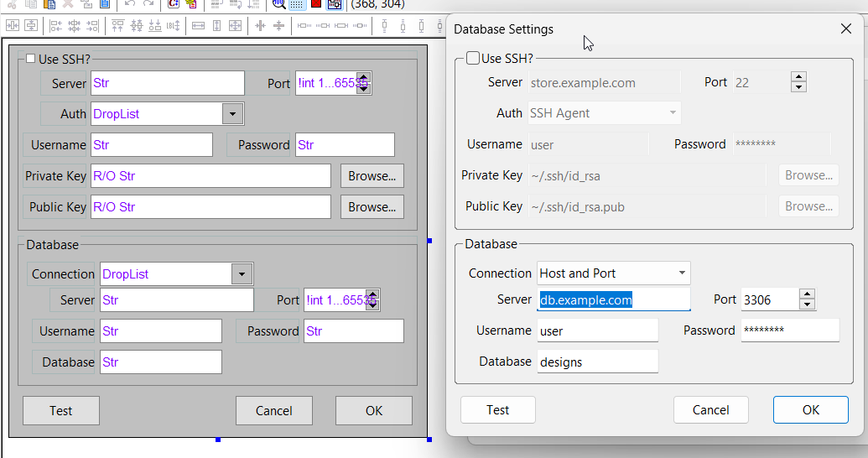
Task: Click the make same height icon
Action: [x=217, y=26]
